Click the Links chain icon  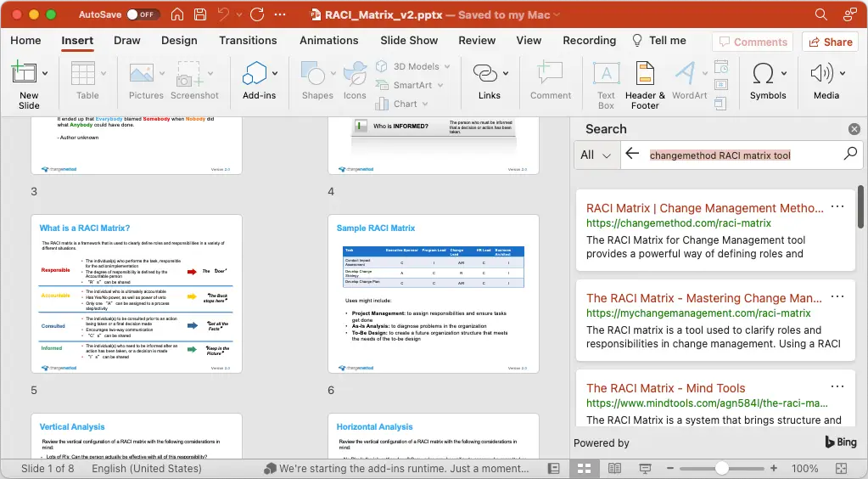[485, 73]
